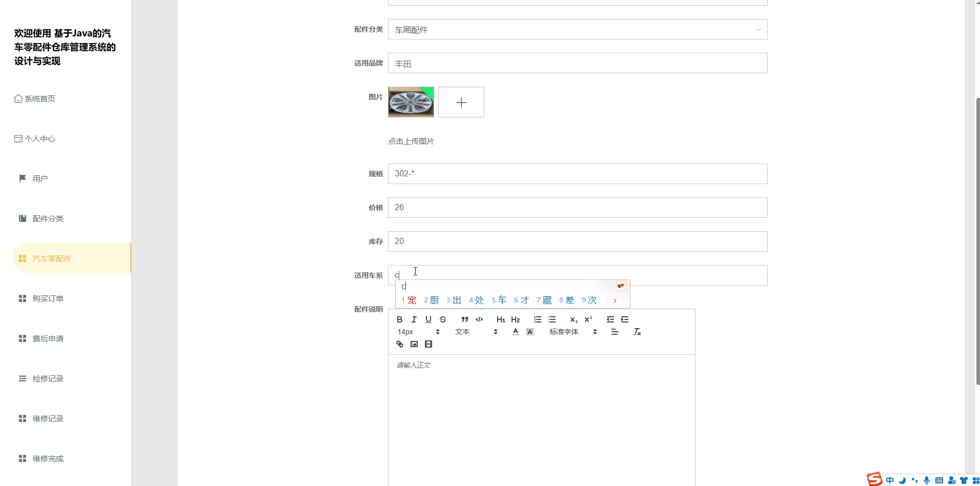Viewport: 980px width, 486px height.
Task: Open 配件分类 in the sidebar
Action: (x=42, y=218)
